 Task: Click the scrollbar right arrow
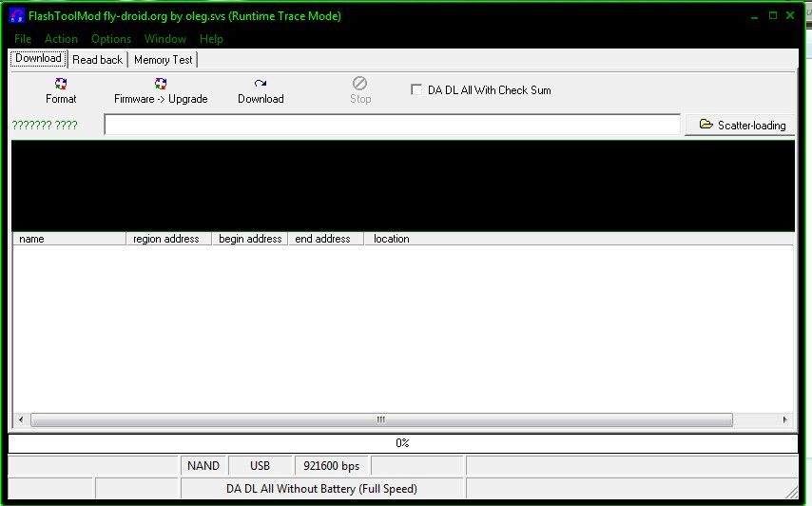point(785,419)
